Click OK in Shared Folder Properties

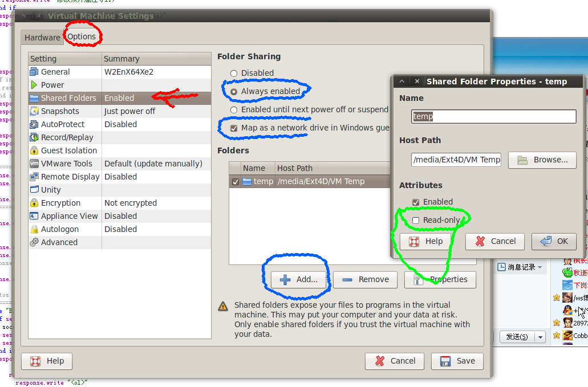coord(554,241)
